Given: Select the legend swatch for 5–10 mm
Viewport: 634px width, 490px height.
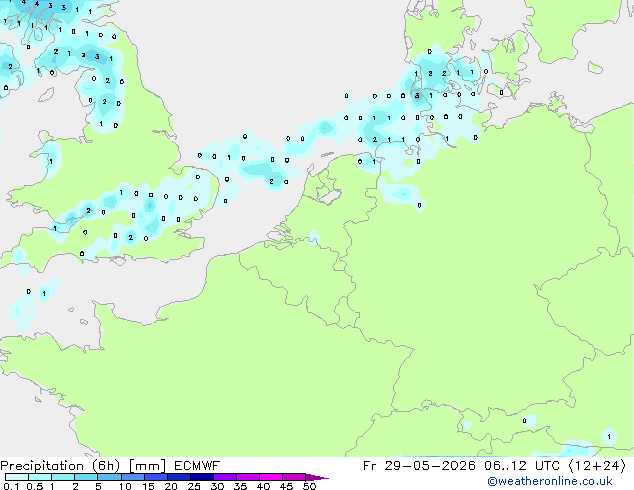Looking at the screenshot, I should 109,477.
